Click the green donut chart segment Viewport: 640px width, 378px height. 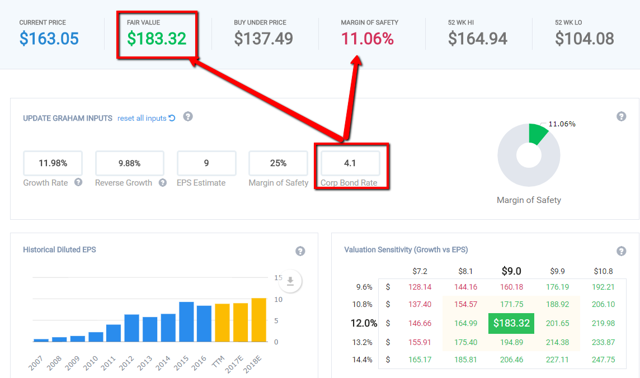[538, 133]
